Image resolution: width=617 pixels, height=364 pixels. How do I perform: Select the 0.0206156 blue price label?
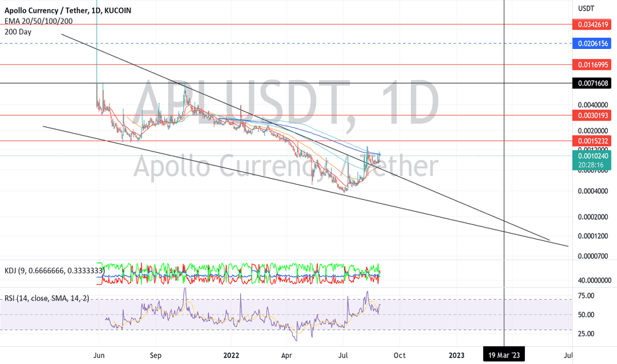click(x=592, y=44)
